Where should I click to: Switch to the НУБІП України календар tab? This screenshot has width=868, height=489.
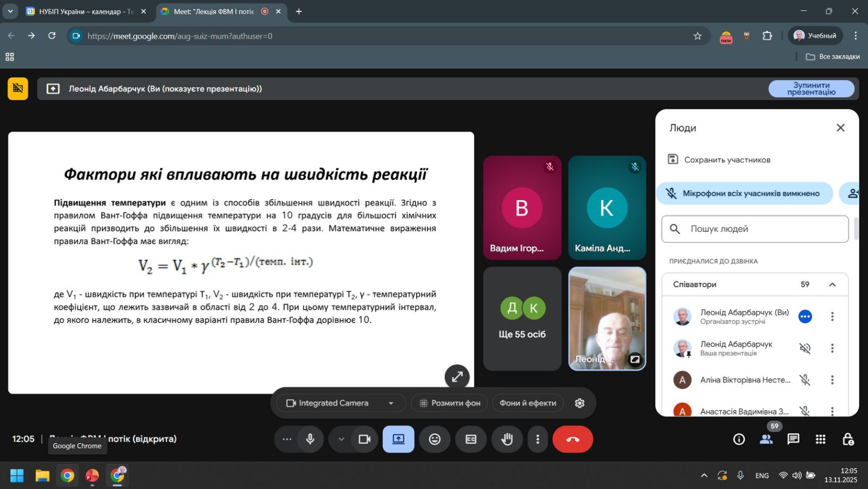point(87,11)
